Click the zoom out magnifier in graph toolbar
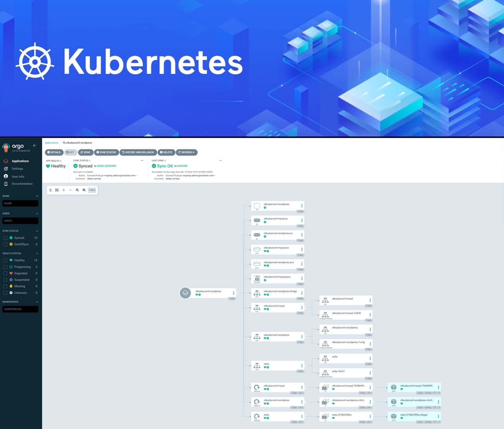Image resolution: width=504 pixels, height=429 pixels. coord(84,190)
